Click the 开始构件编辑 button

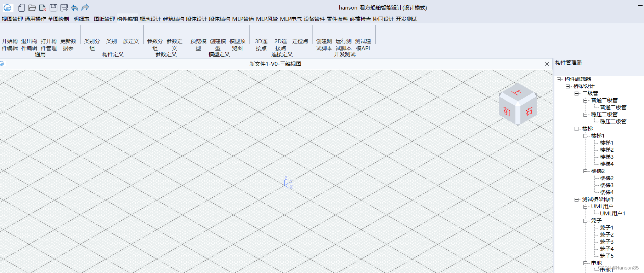tap(10, 45)
